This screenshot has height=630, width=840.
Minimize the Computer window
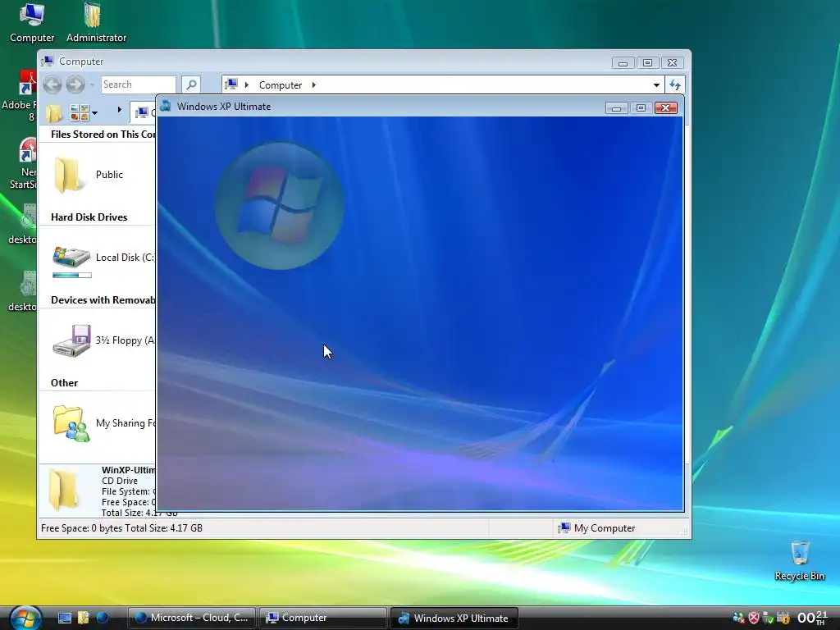click(623, 63)
